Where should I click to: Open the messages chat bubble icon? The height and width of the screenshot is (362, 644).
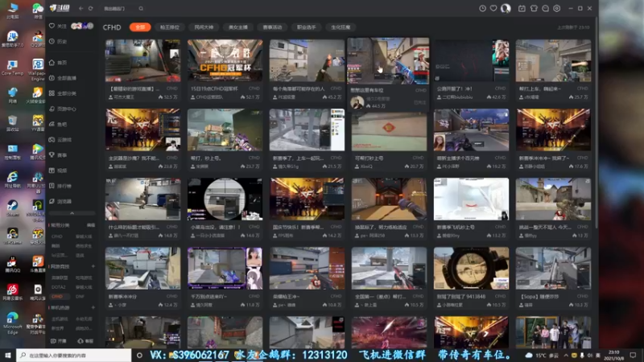(x=545, y=8)
